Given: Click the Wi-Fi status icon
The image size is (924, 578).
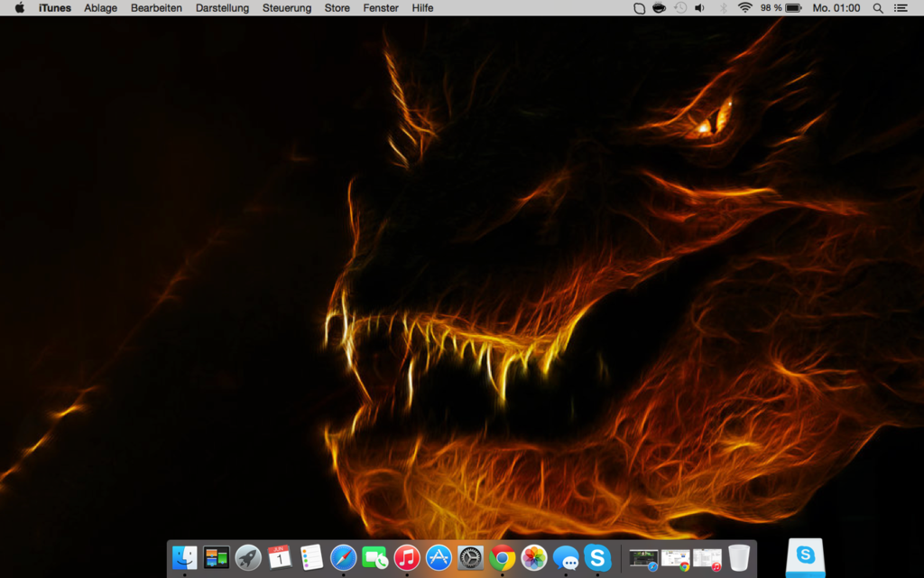Looking at the screenshot, I should (x=744, y=8).
